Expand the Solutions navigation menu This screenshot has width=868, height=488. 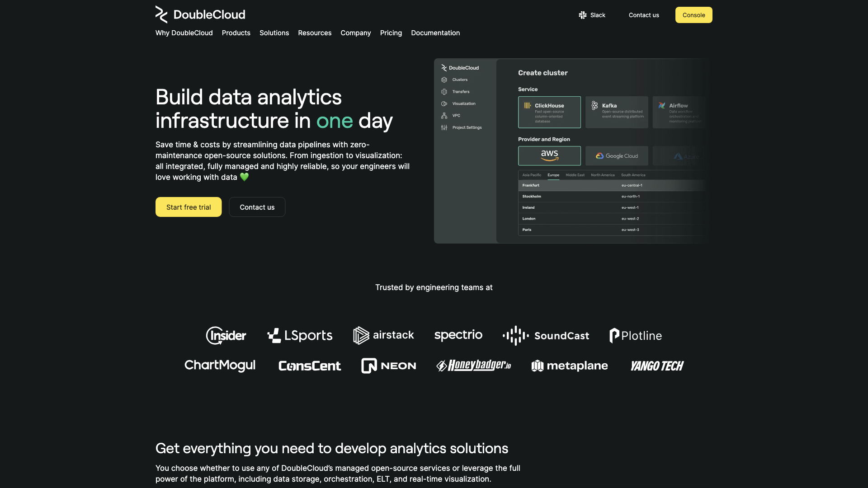click(x=274, y=33)
